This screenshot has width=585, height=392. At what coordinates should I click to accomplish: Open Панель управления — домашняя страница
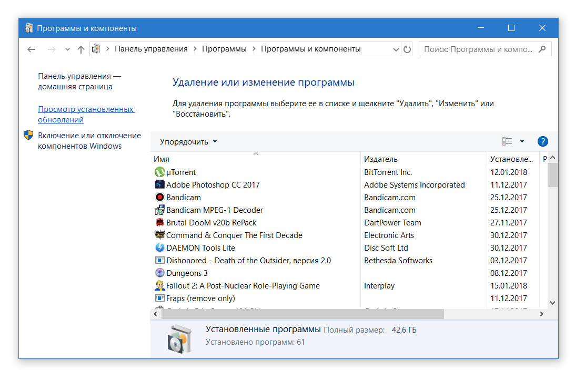79,81
